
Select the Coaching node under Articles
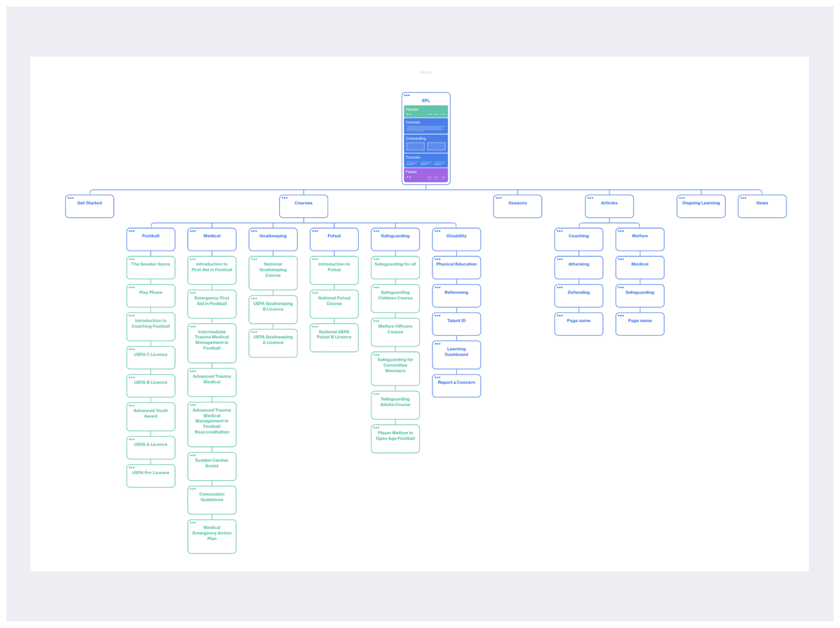(x=578, y=239)
